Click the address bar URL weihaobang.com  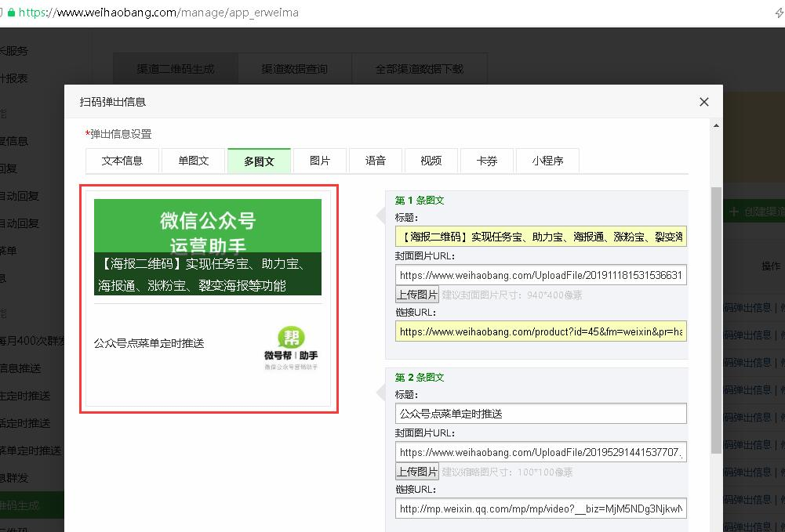click(x=158, y=13)
